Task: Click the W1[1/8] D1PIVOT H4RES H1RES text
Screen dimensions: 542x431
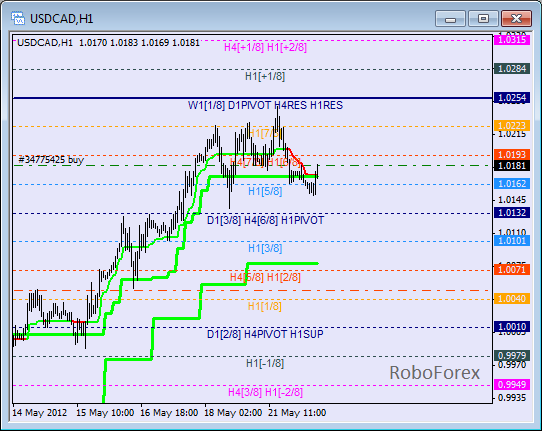Action: click(x=265, y=105)
